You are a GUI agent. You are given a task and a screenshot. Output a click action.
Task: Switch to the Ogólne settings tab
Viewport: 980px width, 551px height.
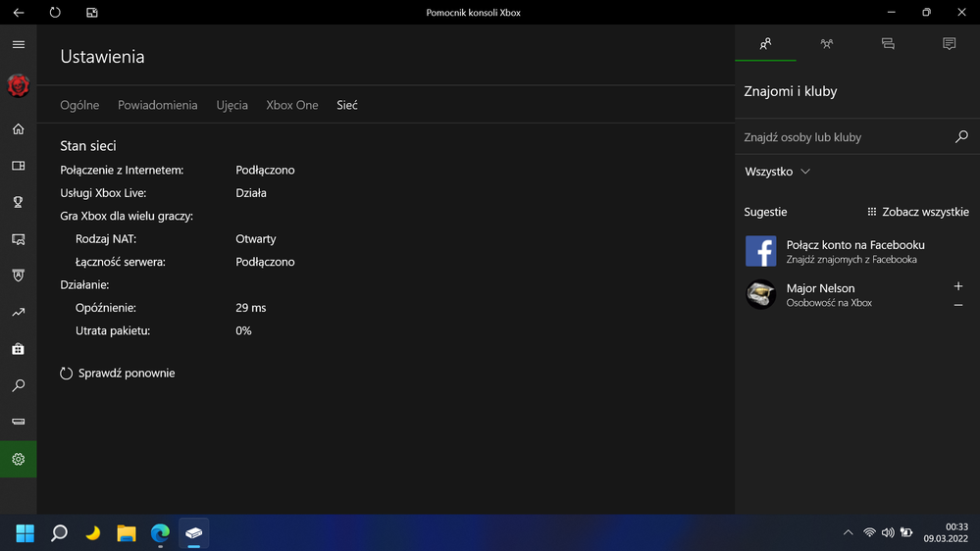(79, 105)
